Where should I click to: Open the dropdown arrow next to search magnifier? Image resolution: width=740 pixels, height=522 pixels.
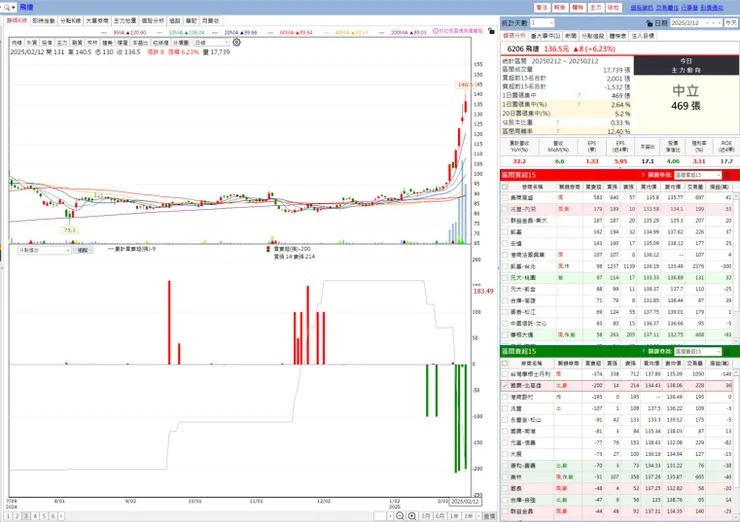coord(13,8)
